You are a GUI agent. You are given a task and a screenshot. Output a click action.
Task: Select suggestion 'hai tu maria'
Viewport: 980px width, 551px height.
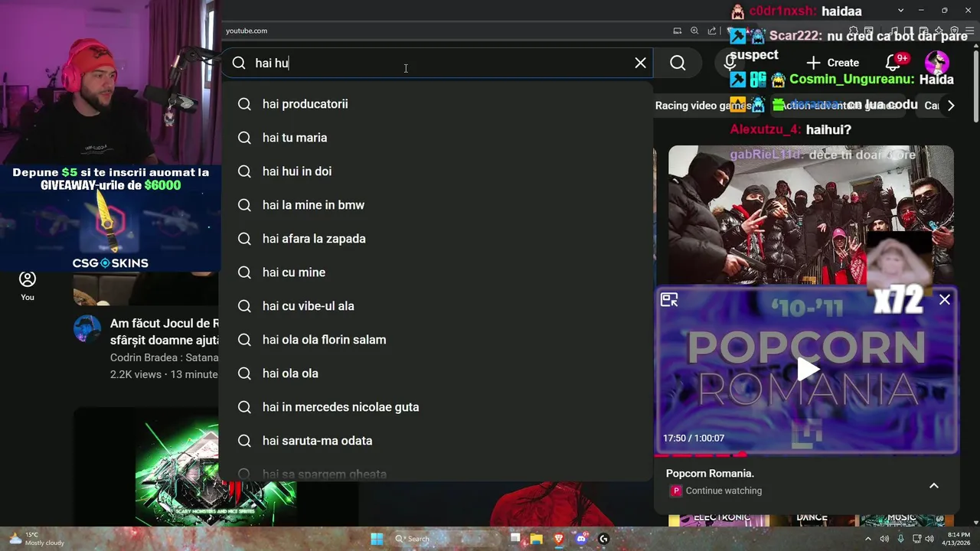[x=436, y=138]
